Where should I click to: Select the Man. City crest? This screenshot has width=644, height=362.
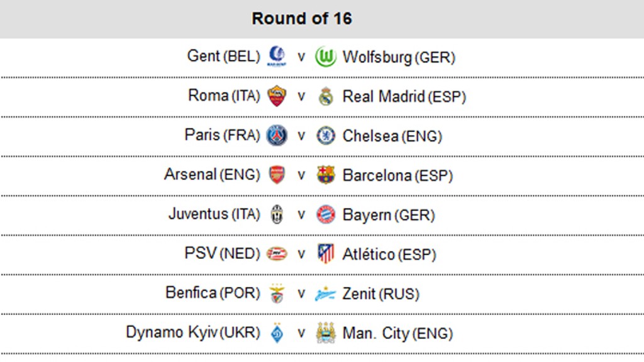click(326, 332)
